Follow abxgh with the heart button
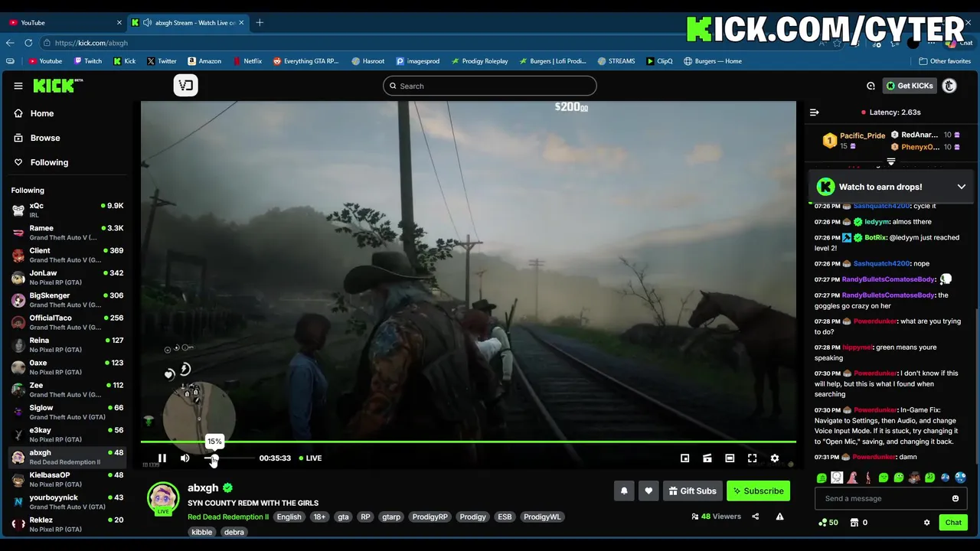 pos(648,491)
